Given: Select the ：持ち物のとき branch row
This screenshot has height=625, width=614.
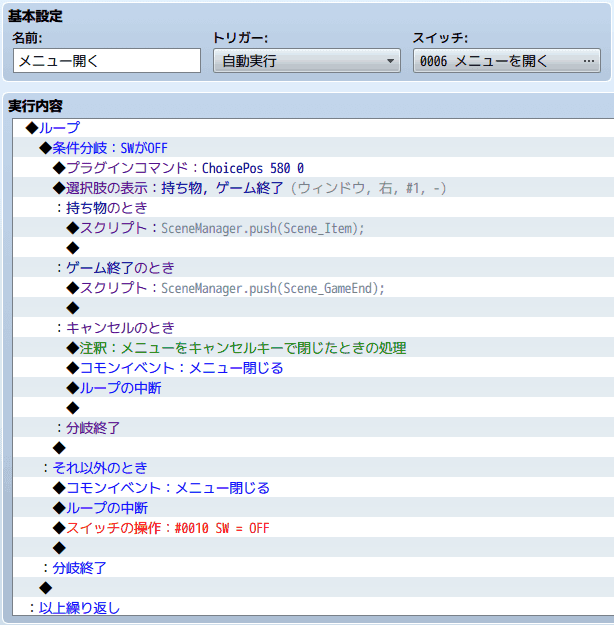Looking at the screenshot, I should 313,208.
